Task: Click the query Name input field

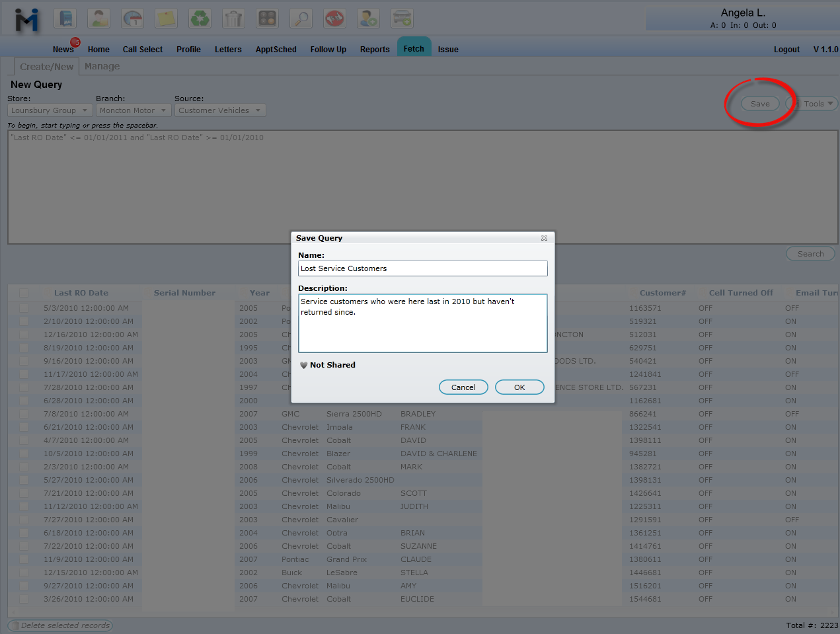Action: coord(422,268)
